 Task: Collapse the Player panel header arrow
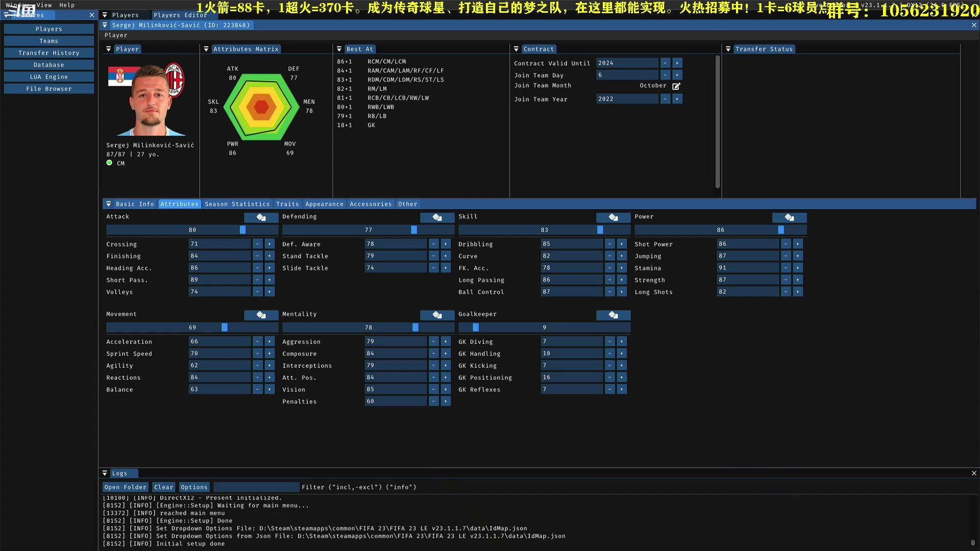[108, 49]
